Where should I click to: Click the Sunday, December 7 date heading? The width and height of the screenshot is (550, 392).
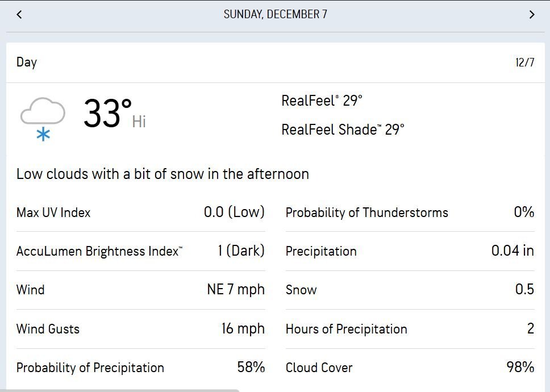275,15
